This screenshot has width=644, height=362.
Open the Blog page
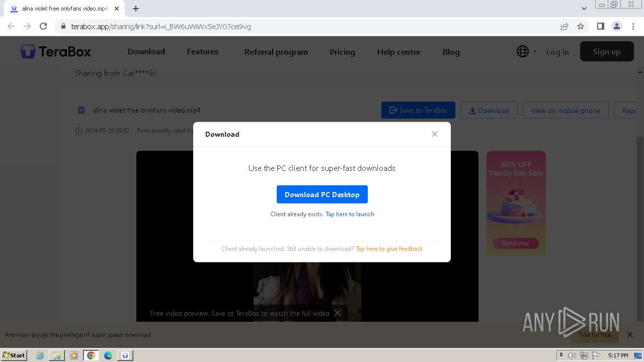451,52
